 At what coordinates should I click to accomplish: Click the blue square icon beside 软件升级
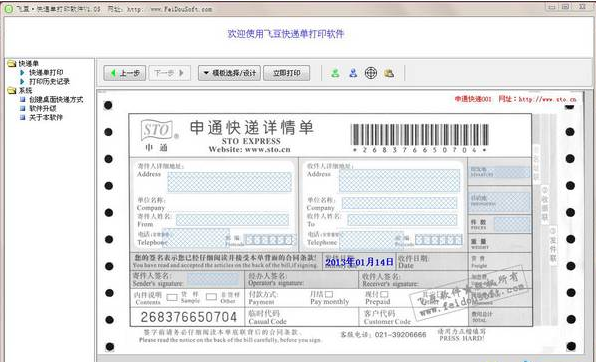click(x=22, y=108)
